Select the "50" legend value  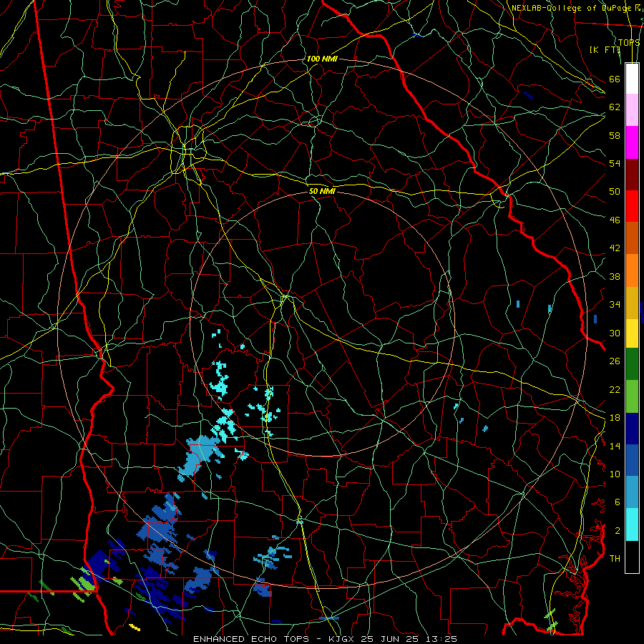(x=615, y=192)
